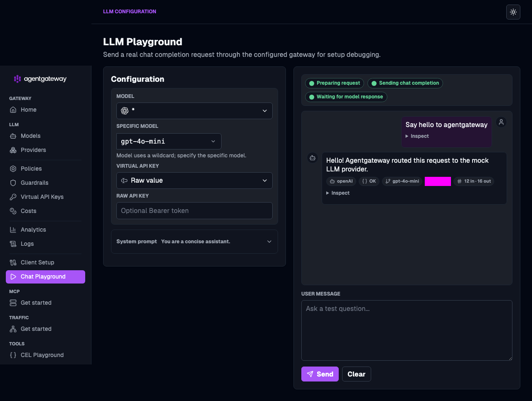Click the Logs scroll icon
The image size is (532, 401).
tap(13, 244)
